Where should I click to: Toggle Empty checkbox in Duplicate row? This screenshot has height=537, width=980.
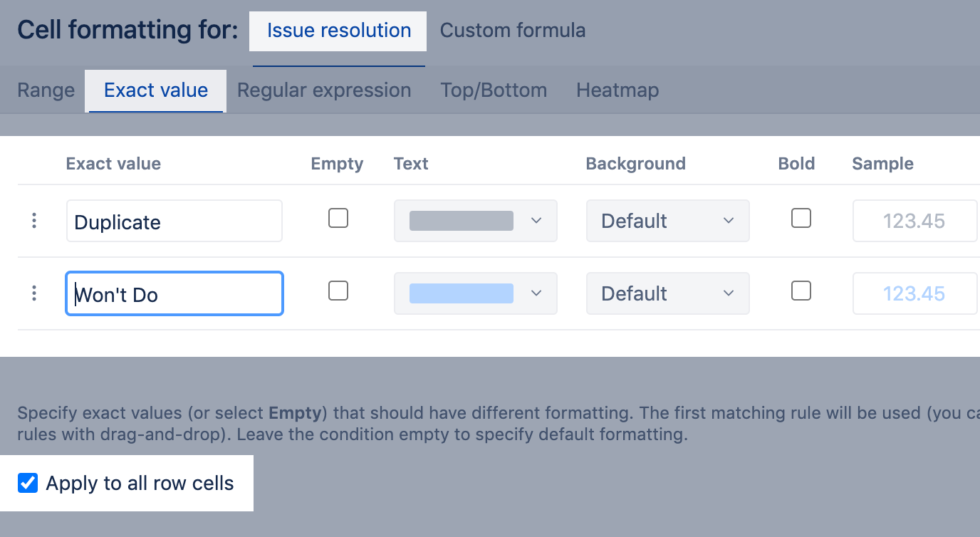pyautogui.click(x=338, y=218)
